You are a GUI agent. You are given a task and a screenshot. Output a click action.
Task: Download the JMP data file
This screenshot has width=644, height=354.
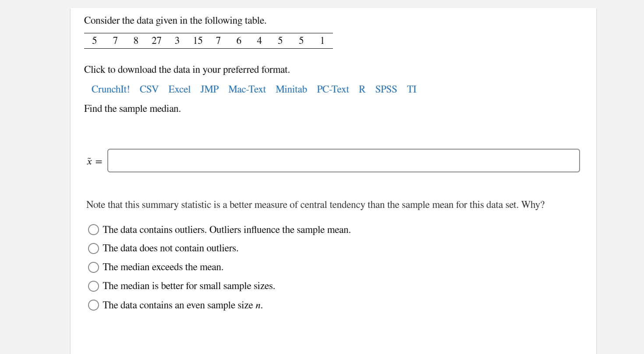209,89
